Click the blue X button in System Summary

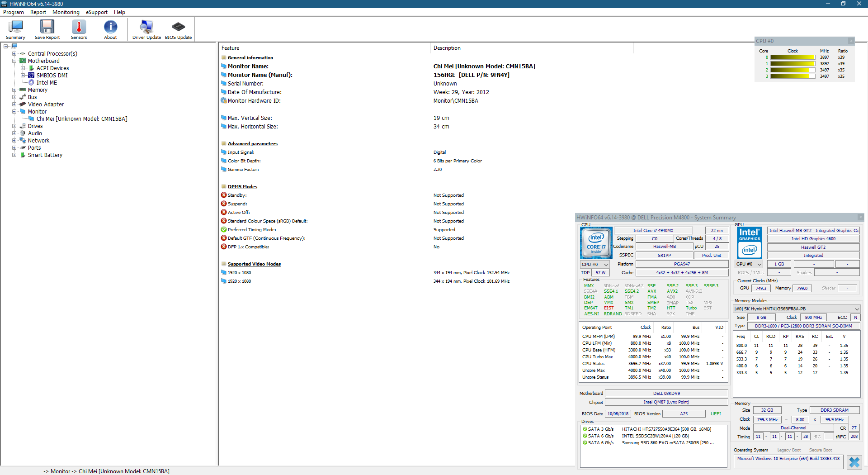pos(854,462)
